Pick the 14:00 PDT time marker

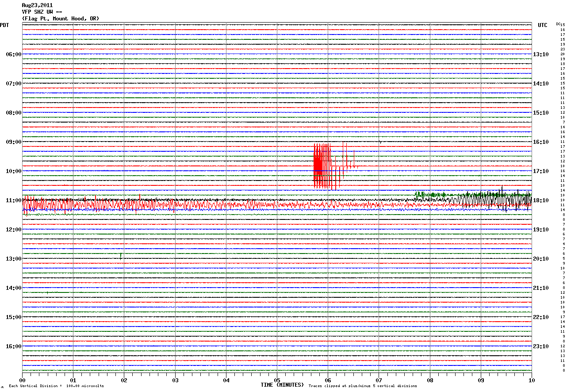click(14, 288)
